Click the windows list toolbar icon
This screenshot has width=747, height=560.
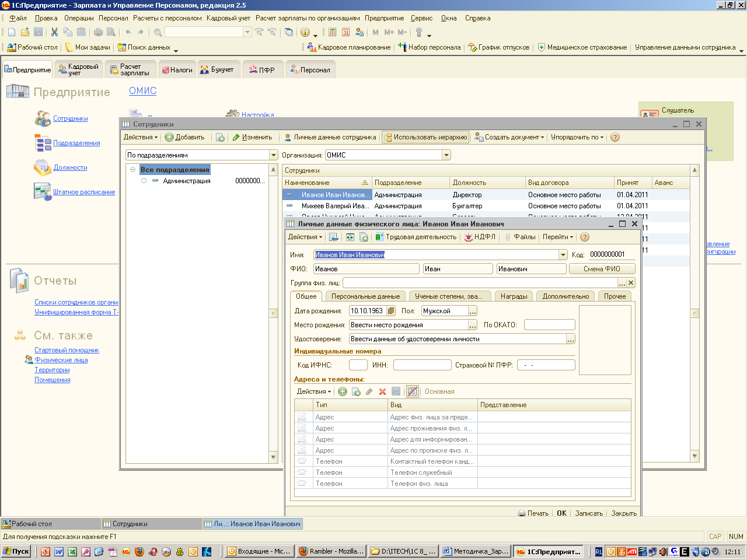pos(289,32)
